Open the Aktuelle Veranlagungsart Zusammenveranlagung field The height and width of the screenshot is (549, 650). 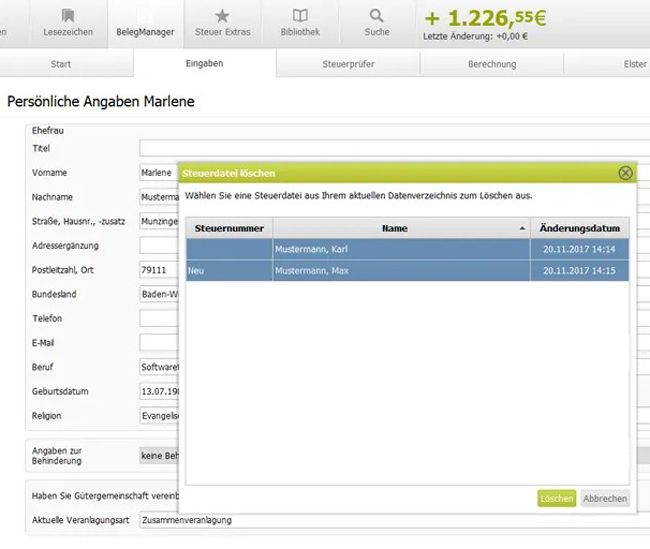[x=395, y=520]
